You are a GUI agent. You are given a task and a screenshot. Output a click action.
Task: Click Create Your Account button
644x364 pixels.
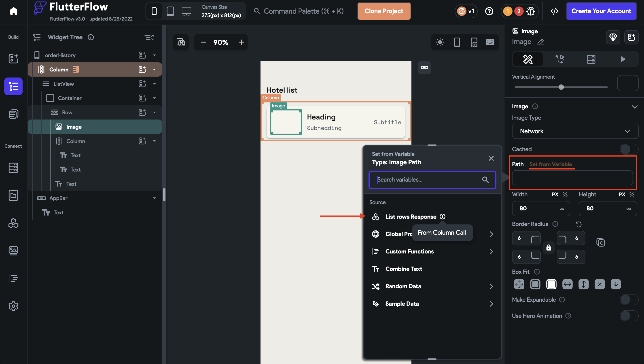pyautogui.click(x=601, y=11)
